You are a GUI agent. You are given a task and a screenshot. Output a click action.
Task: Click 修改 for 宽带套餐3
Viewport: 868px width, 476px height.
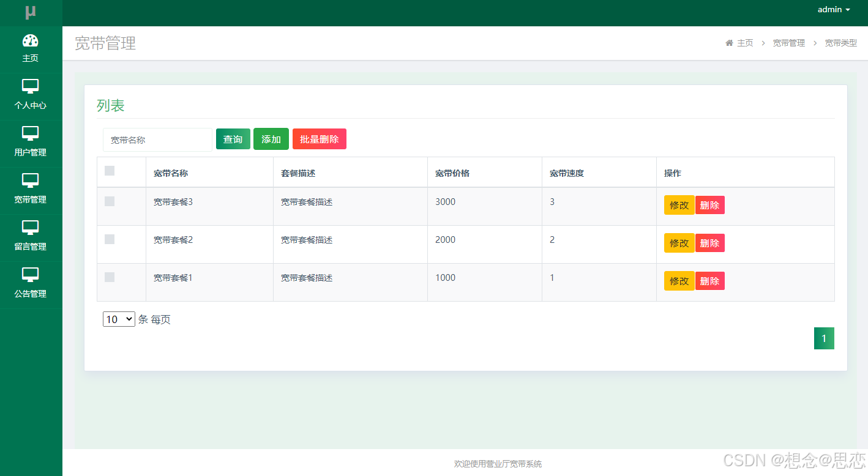tap(679, 205)
